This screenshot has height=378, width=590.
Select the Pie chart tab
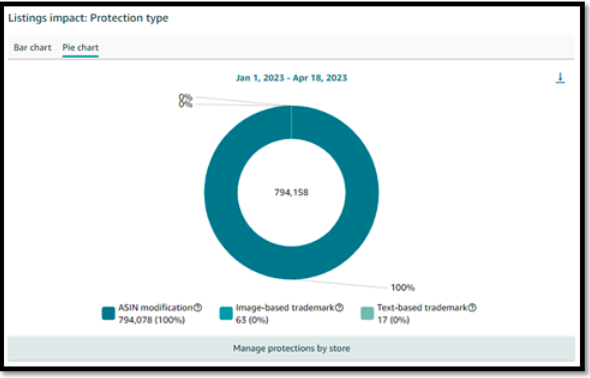(x=81, y=47)
